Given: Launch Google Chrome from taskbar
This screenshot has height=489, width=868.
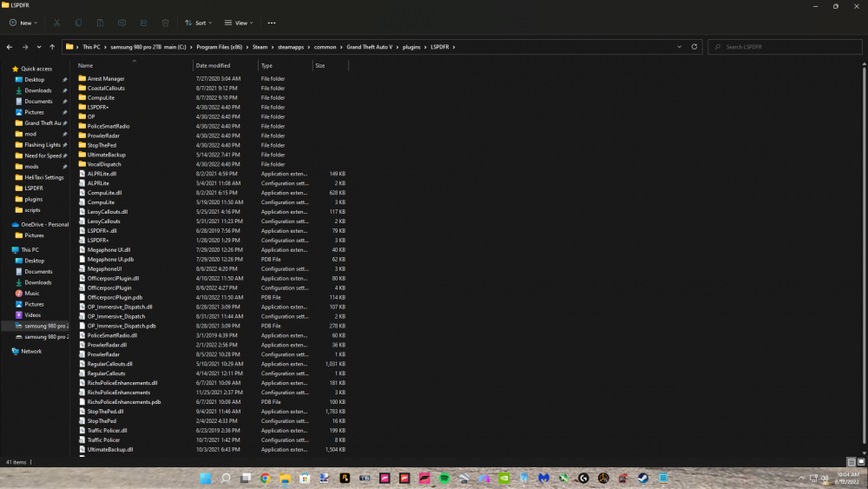Looking at the screenshot, I should click(266, 479).
